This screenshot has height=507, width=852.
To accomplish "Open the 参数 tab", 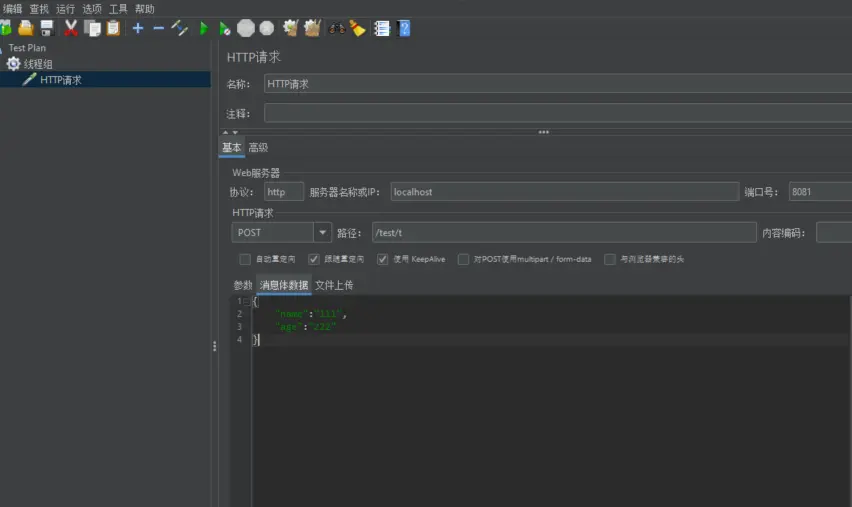I will pyautogui.click(x=243, y=285).
